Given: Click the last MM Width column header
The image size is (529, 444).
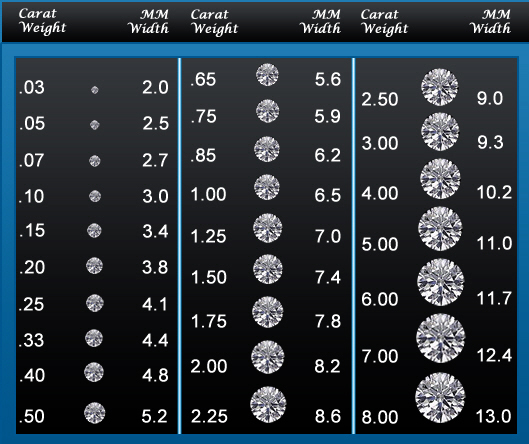Looking at the screenshot, I should (x=491, y=22).
